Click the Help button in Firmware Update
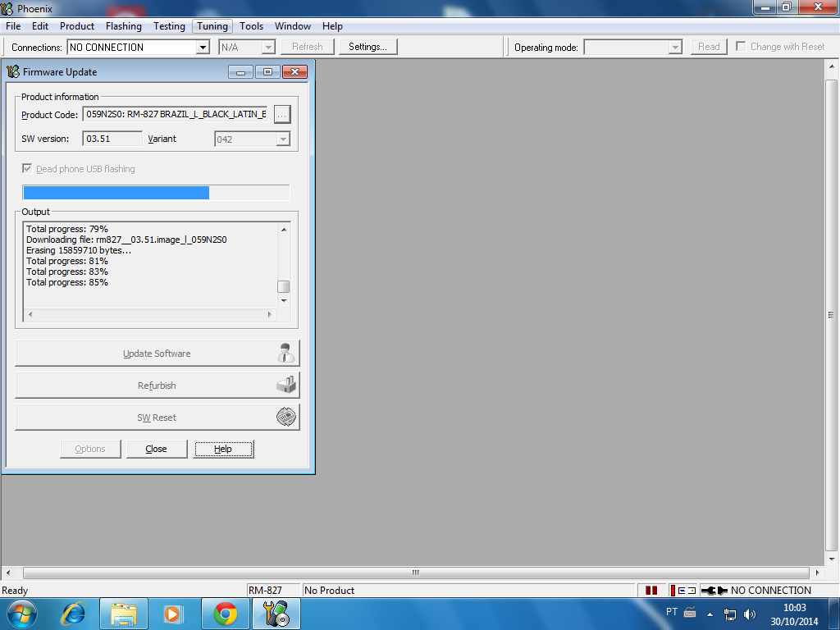 click(x=223, y=449)
